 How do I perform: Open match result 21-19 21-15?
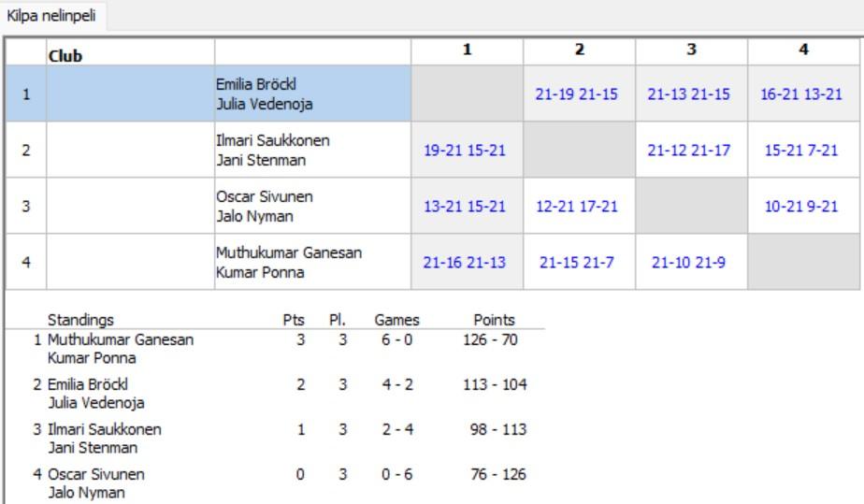[x=577, y=94]
